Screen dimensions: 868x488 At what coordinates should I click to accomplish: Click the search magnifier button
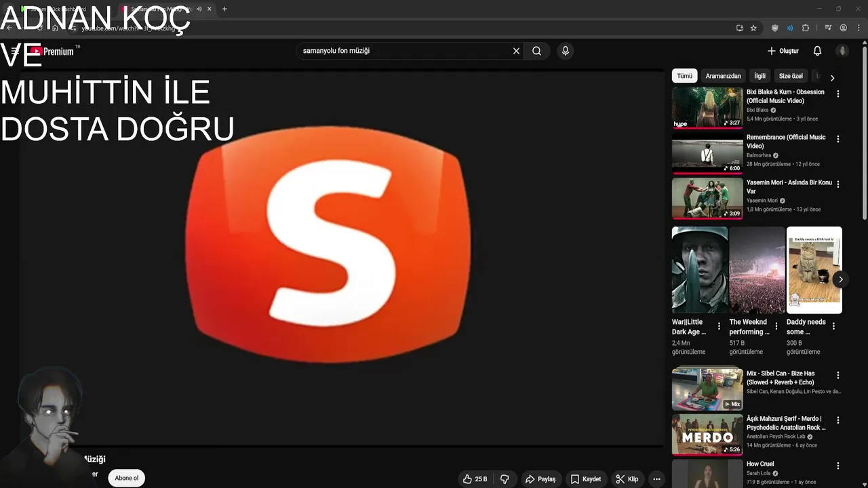pyautogui.click(x=536, y=51)
